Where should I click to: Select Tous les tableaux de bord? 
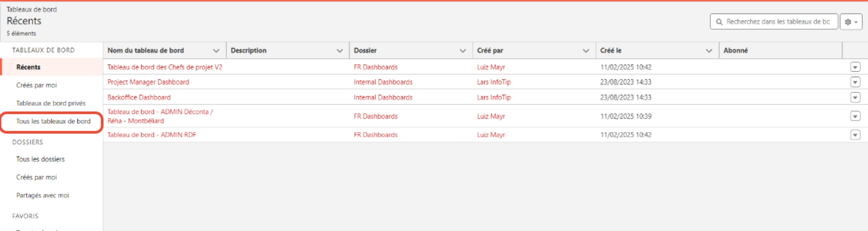tap(53, 121)
